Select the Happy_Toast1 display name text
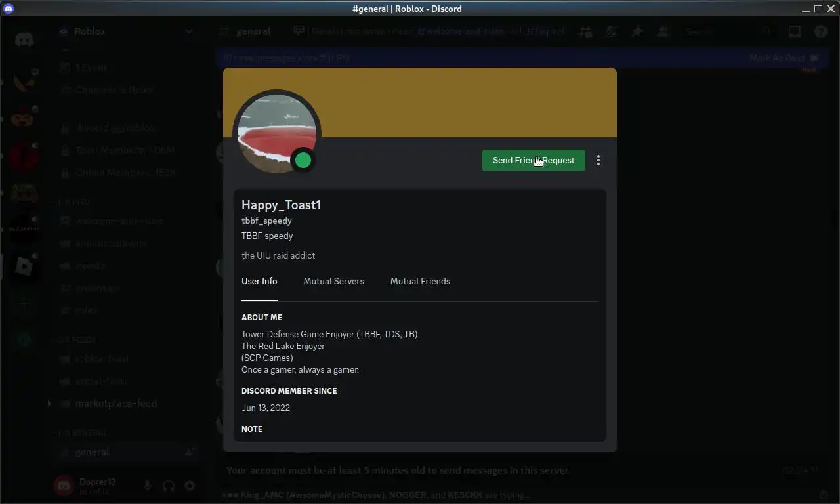 coord(281,205)
